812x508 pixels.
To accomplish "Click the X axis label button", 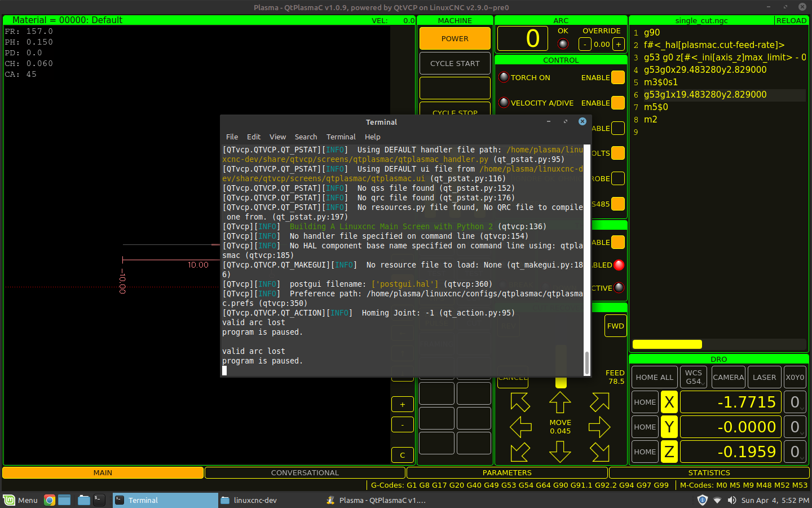I will coord(669,402).
